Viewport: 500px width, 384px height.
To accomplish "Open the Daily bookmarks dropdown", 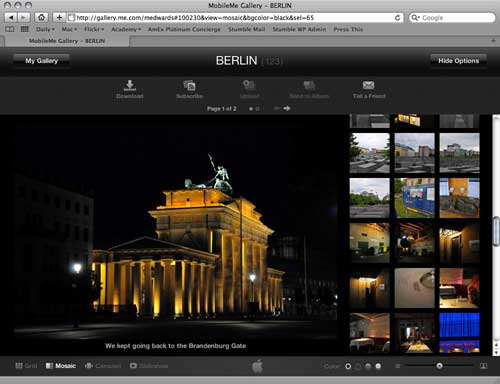I will 45,29.
